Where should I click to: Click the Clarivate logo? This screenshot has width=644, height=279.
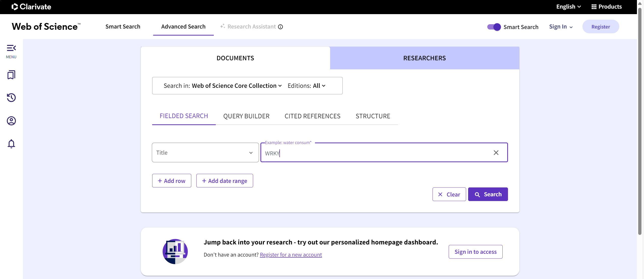(x=31, y=7)
